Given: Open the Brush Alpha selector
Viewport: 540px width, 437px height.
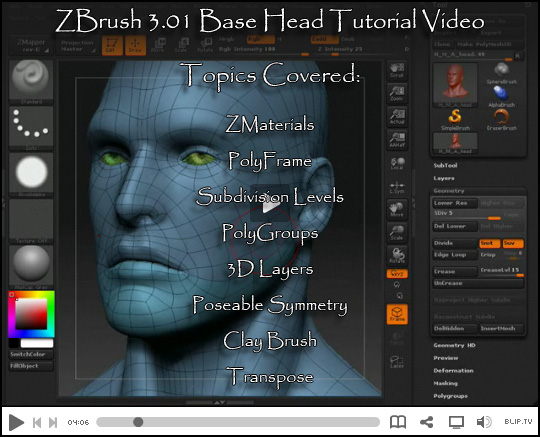Looking at the screenshot, I should (x=31, y=175).
